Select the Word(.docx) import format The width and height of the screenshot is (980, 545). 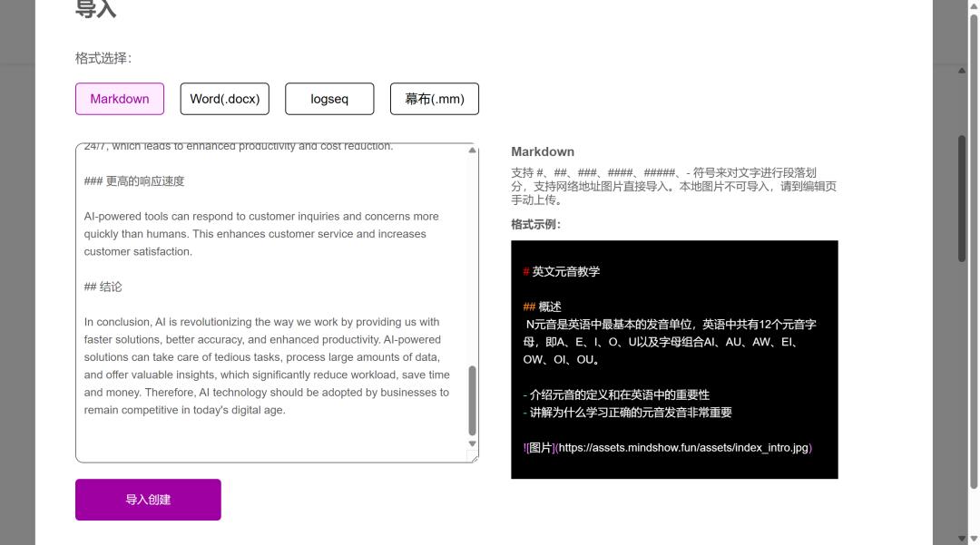(x=224, y=99)
